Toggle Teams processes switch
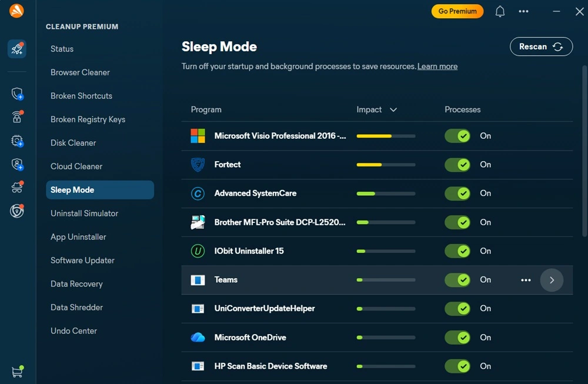Screen dimensions: 588x384 coord(457,280)
